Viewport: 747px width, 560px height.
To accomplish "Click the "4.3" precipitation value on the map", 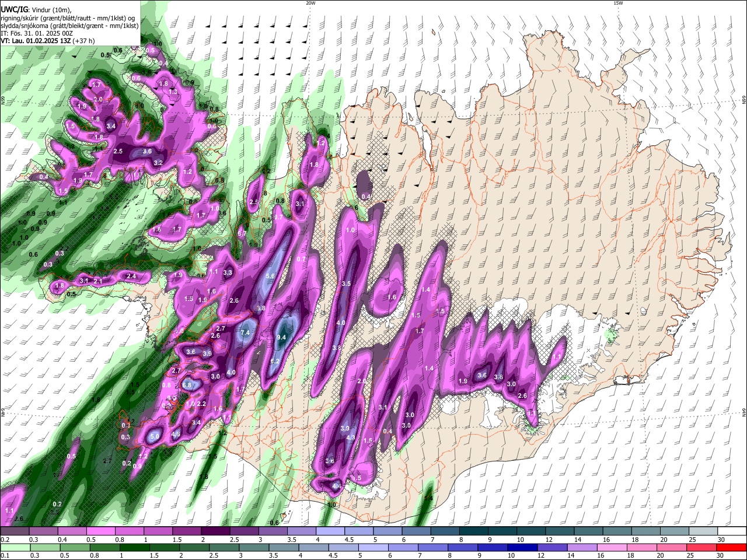I will tap(351, 437).
